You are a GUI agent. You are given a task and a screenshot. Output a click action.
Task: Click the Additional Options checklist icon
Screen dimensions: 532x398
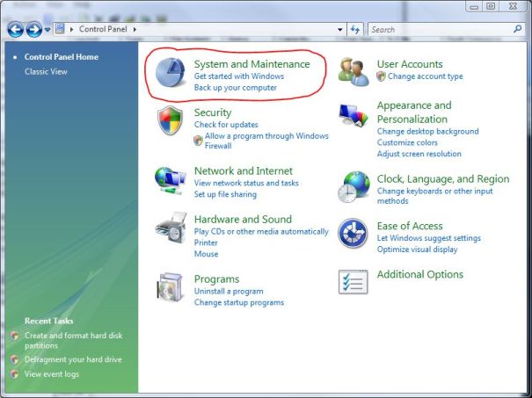(x=353, y=281)
